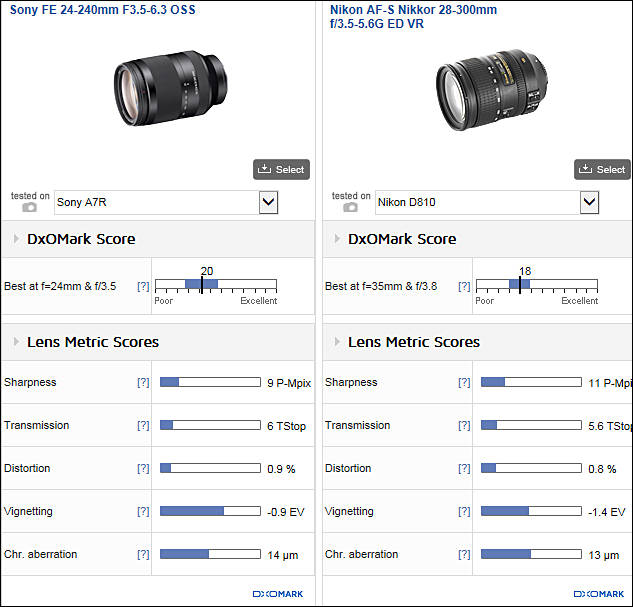The height and width of the screenshot is (607, 633).
Task: Click Nikon Chr. aberration bar at 13 µm
Action: point(531,554)
